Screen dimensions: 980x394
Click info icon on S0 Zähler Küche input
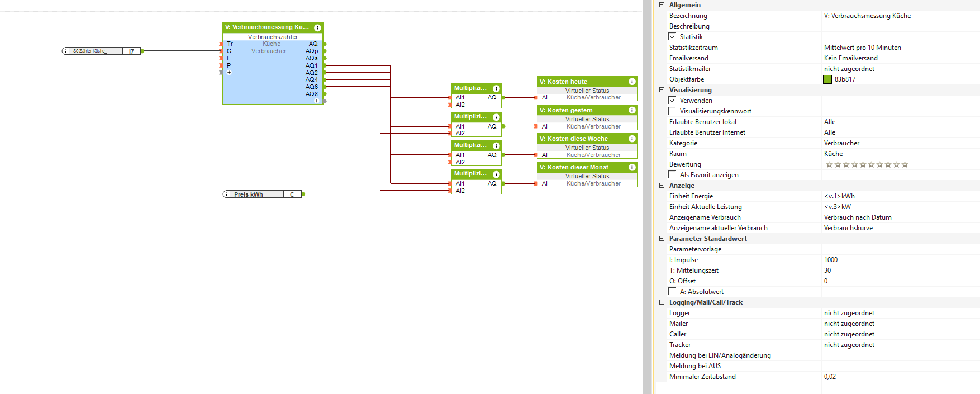[x=66, y=51]
